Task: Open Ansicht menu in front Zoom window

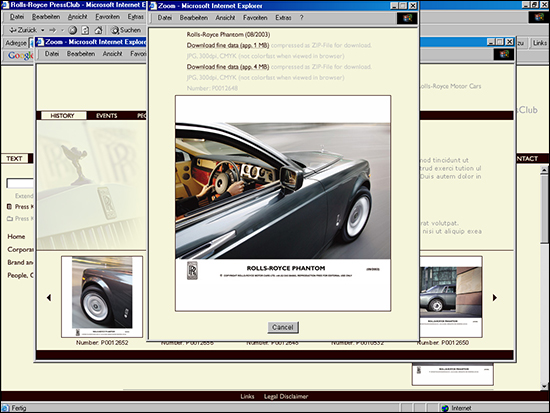Action: 225,18
